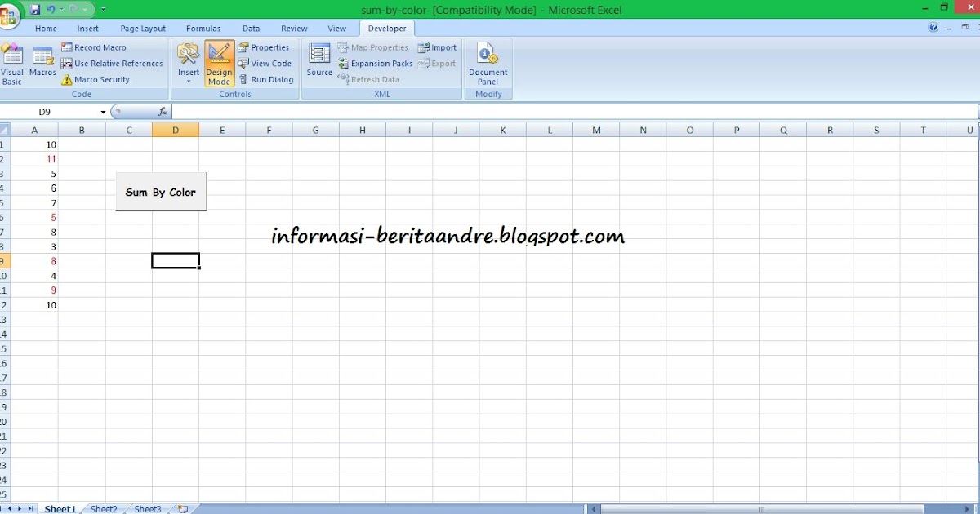Toggle Use Relative References
The height and width of the screenshot is (514, 980).
[112, 64]
